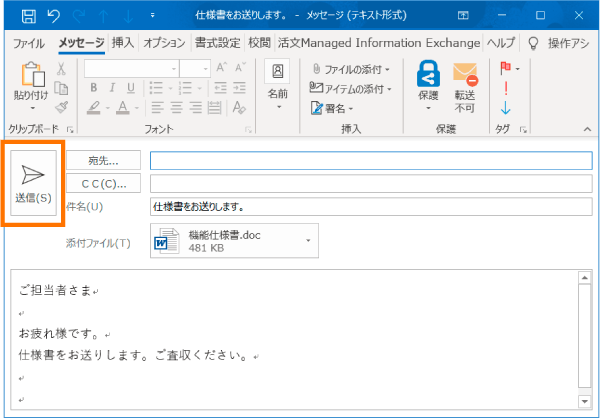Click the numbered list icon
The width and height of the screenshot is (600, 418).
point(186,88)
